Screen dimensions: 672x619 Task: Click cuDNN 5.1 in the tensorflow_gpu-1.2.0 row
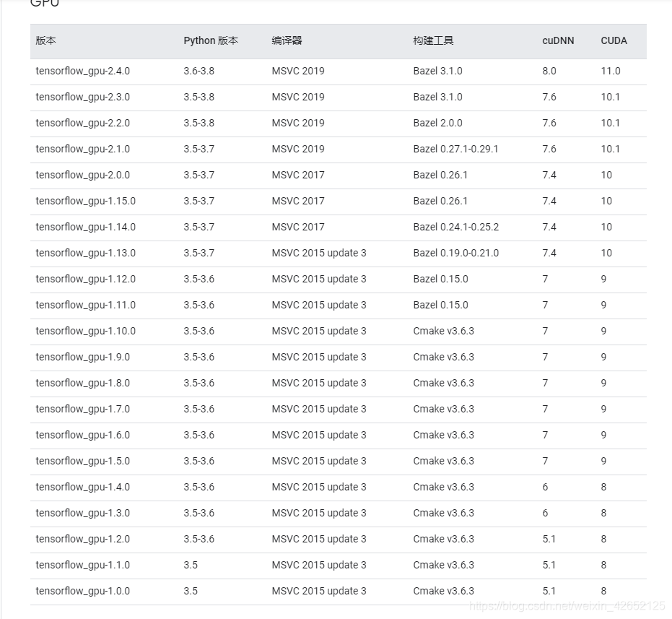pos(549,540)
